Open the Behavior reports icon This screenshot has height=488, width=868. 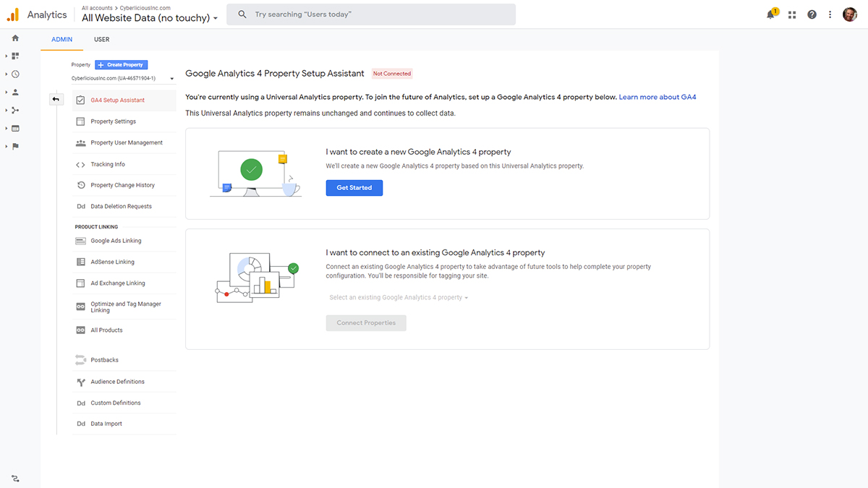[14, 128]
